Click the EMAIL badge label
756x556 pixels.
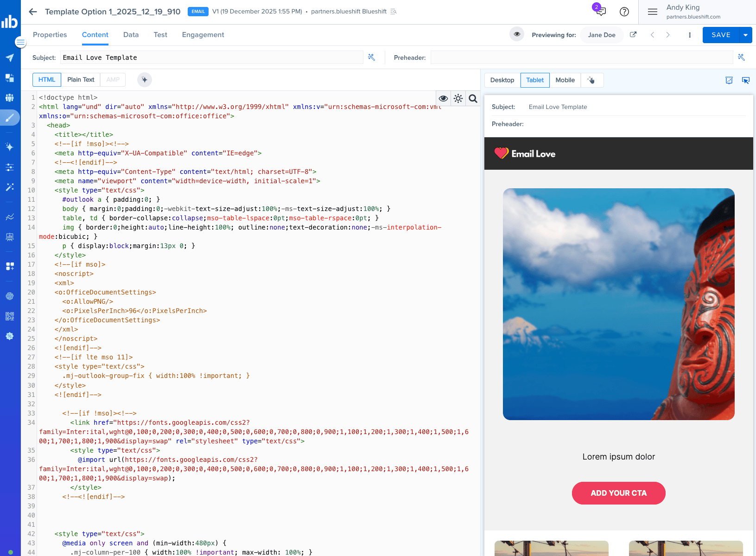[198, 12]
